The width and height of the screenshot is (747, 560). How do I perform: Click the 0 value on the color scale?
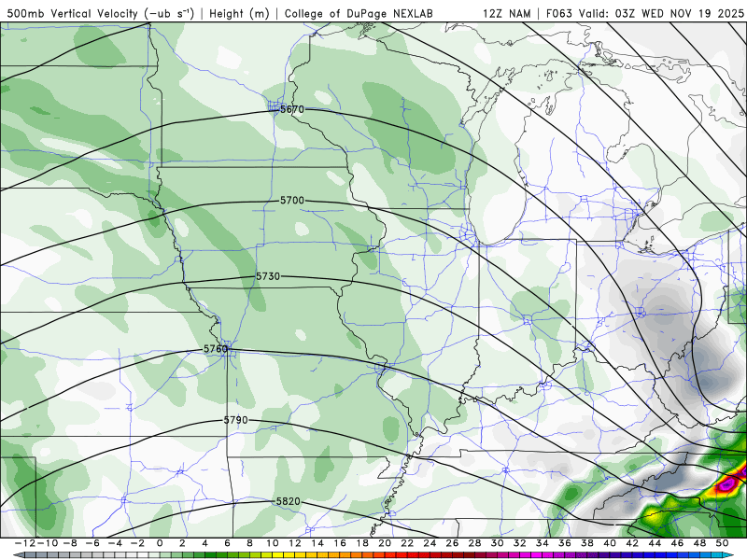pyautogui.click(x=160, y=543)
